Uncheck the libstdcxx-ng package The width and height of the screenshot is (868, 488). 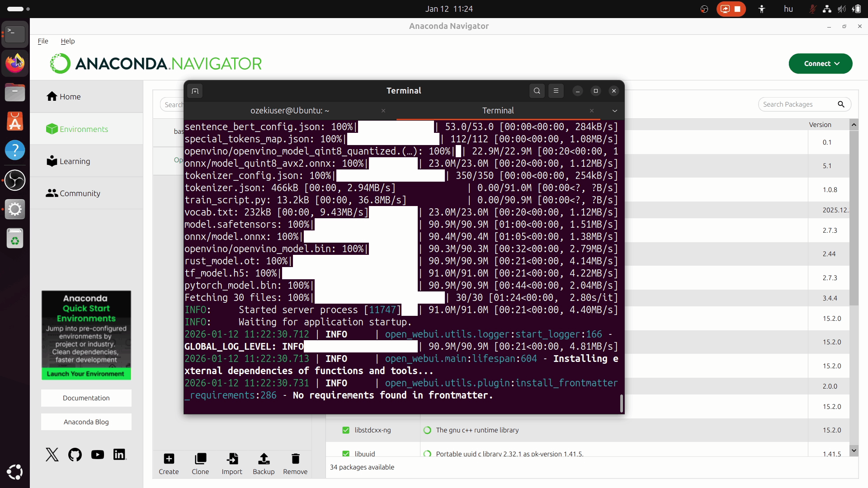346,430
